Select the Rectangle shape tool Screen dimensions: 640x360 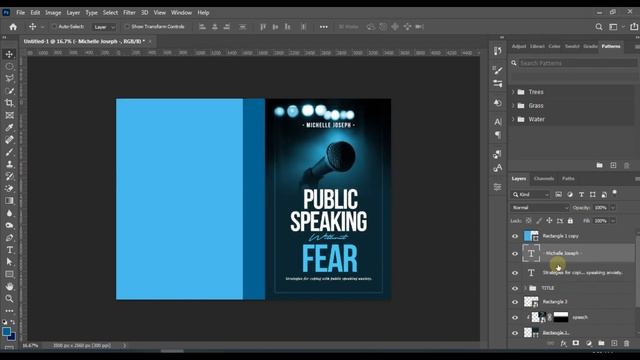pos(9,274)
